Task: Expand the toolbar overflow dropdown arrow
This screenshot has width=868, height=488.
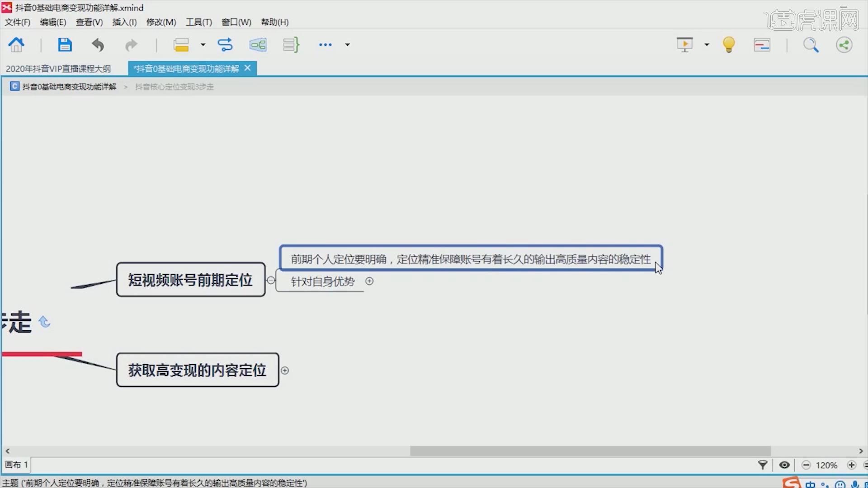Action: pos(347,45)
